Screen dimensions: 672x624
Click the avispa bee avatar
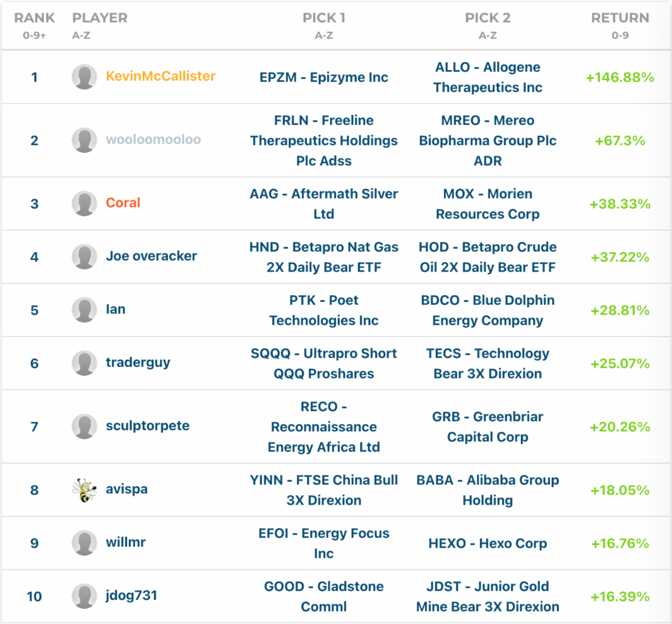tap(85, 490)
